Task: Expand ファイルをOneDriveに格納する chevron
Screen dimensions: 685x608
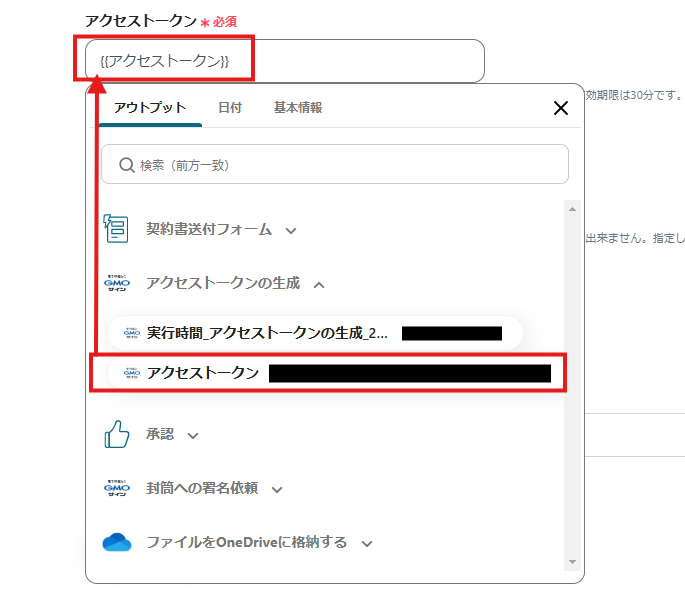Action: [x=367, y=544]
